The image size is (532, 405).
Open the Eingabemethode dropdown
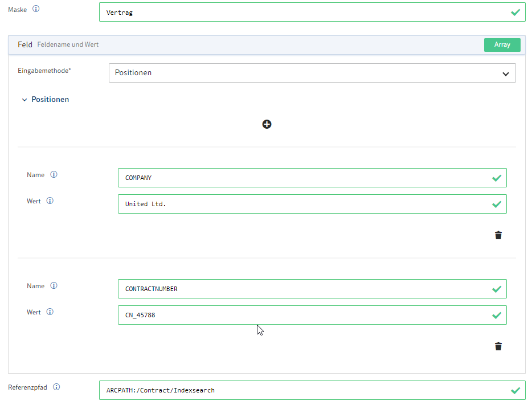pyautogui.click(x=312, y=73)
